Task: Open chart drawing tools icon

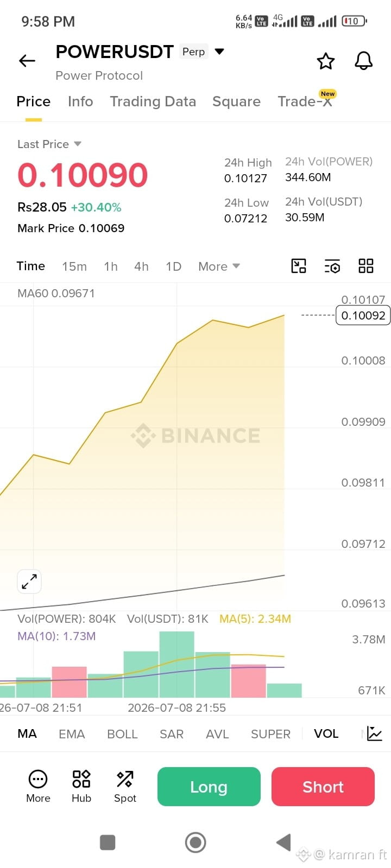Action: pos(299,266)
